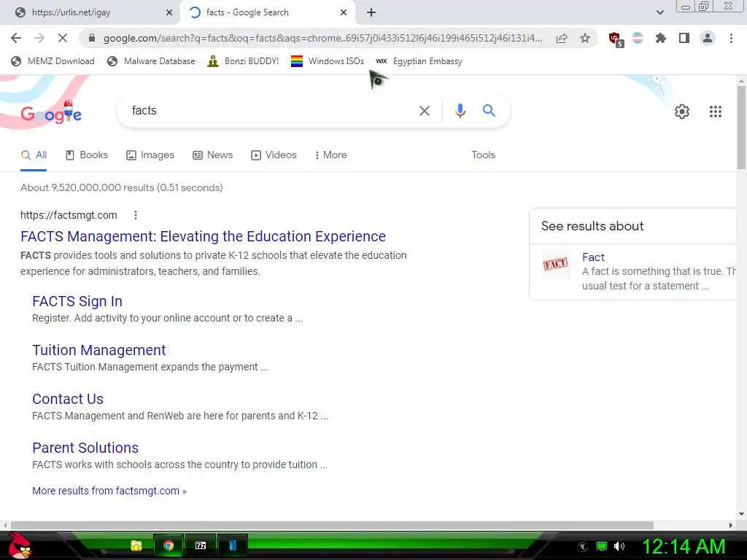Open the Extensions puzzle-piece menu
Viewport: 747px width, 560px height.
tap(661, 38)
